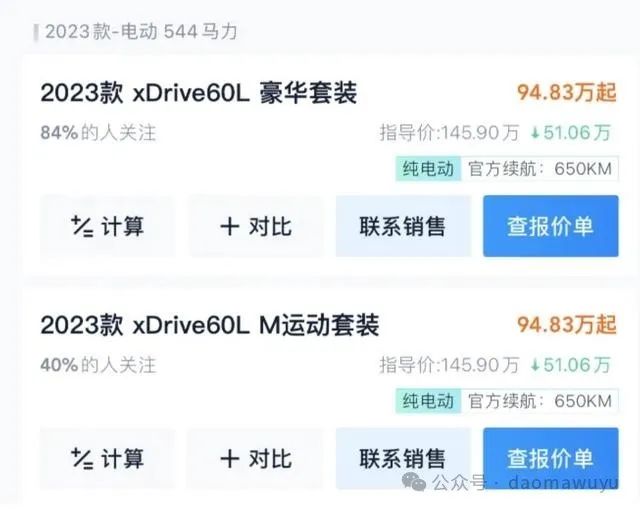
Task: Click the WeChat logo watermark icon
Action: [414, 482]
